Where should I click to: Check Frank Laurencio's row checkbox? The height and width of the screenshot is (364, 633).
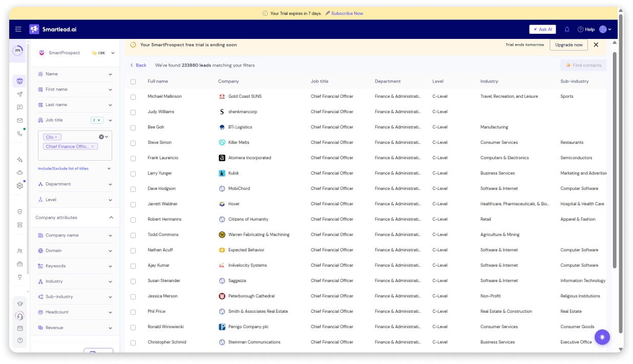tap(133, 158)
